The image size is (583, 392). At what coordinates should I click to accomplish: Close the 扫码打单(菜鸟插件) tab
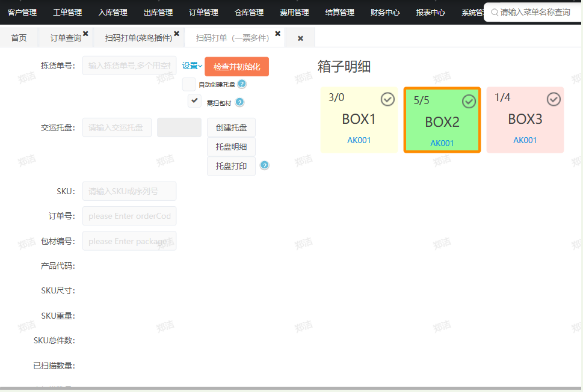(177, 34)
